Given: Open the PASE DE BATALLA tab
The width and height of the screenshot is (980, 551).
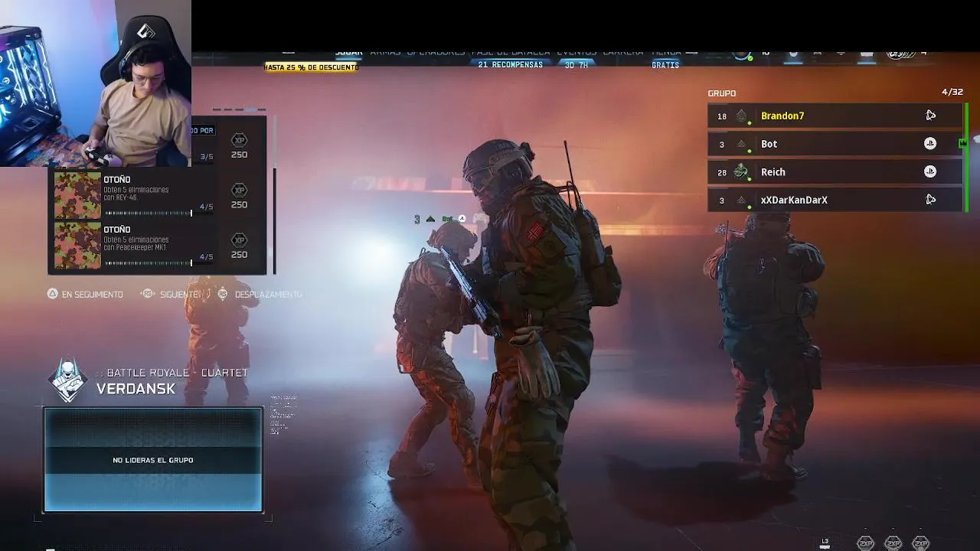Looking at the screenshot, I should pos(511,53).
